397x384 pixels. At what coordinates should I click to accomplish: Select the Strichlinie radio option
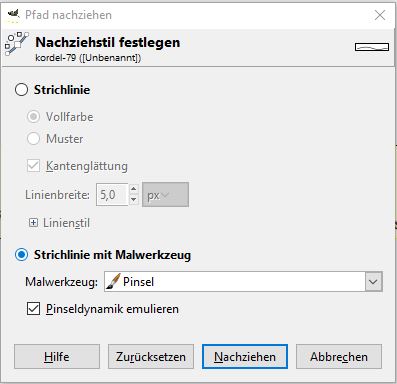coord(21,90)
